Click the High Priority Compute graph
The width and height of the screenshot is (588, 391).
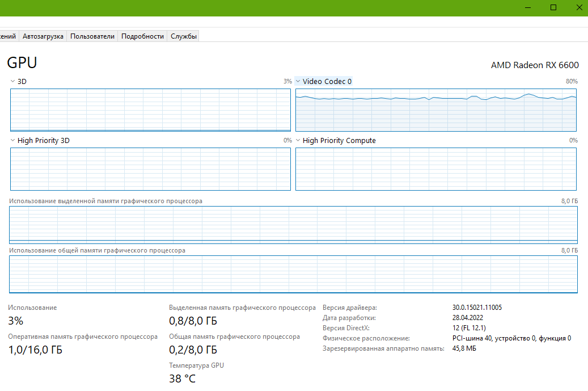pyautogui.click(x=435, y=169)
